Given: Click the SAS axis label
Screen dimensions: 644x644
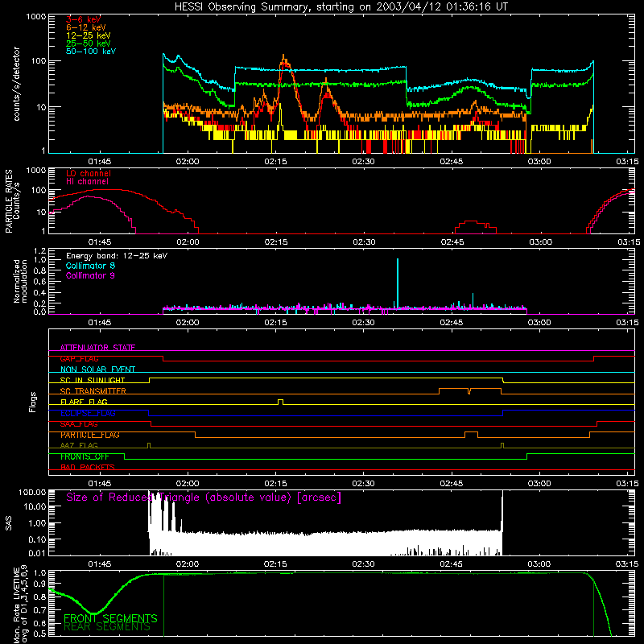Looking at the screenshot, I should pos(8,522).
